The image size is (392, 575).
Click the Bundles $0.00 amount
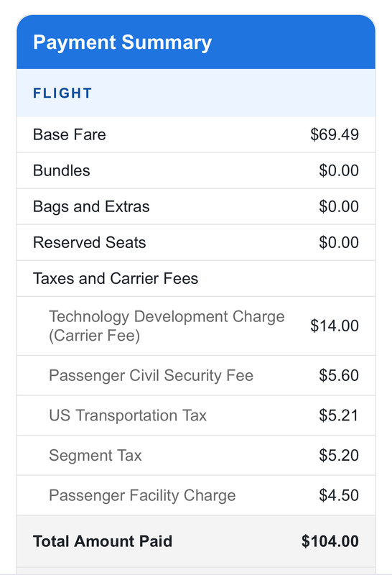(339, 170)
